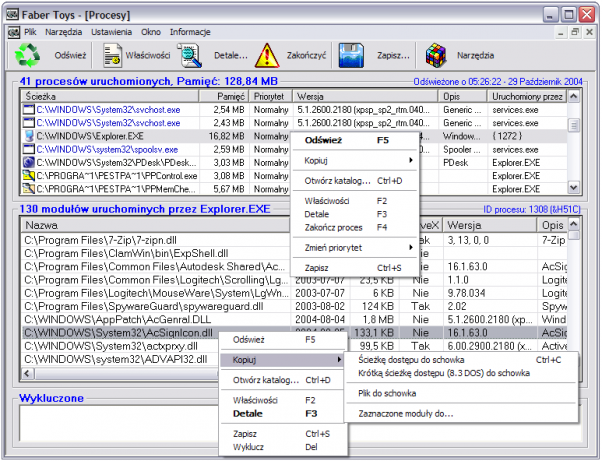
Task: Click the Narzędzia toolbar label
Action: pyautogui.click(x=475, y=56)
